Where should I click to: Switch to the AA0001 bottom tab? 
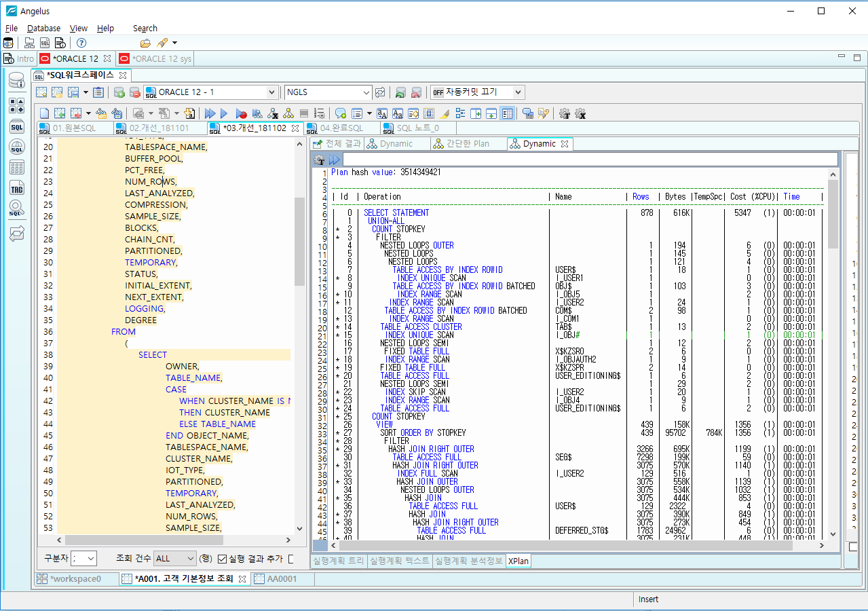[282, 579]
